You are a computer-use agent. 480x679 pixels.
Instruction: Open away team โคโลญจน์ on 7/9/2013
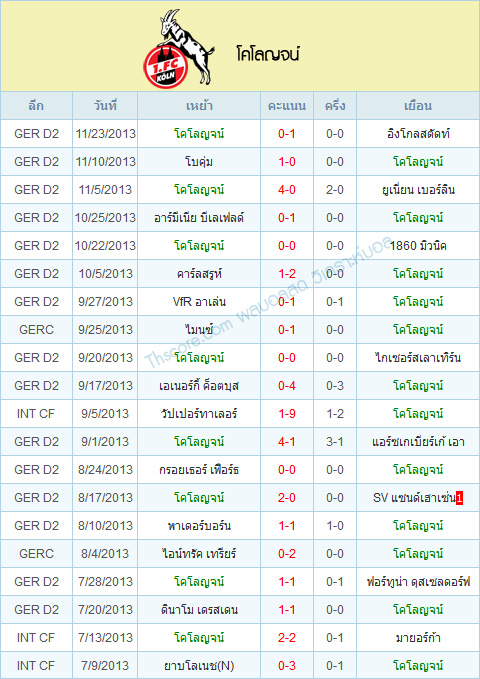coord(418,666)
